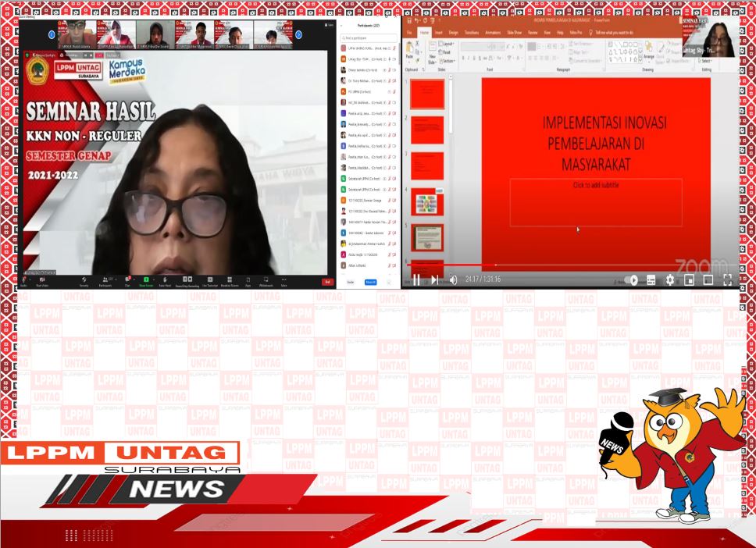Select PowerPoint Slide Show tab
The width and height of the screenshot is (756, 548).
515,33
